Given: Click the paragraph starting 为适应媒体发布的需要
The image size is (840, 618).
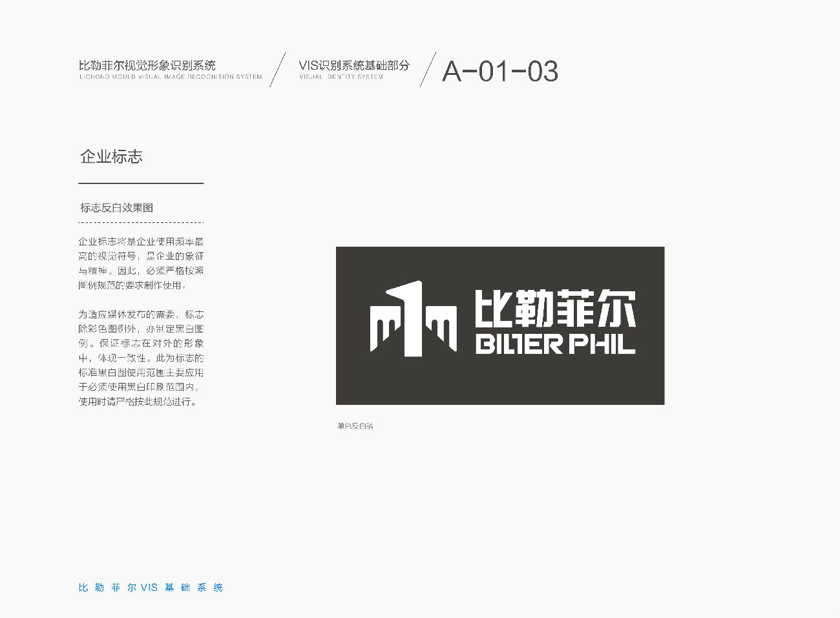Looking at the screenshot, I should point(141,358).
